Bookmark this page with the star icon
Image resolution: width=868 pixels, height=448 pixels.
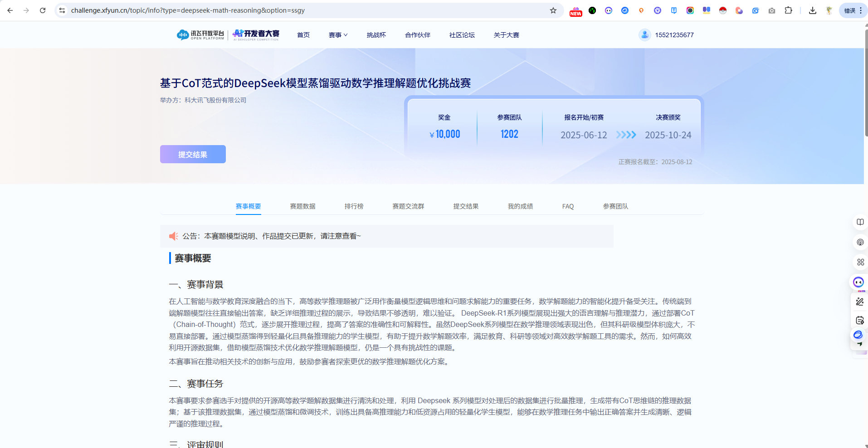pyautogui.click(x=553, y=10)
